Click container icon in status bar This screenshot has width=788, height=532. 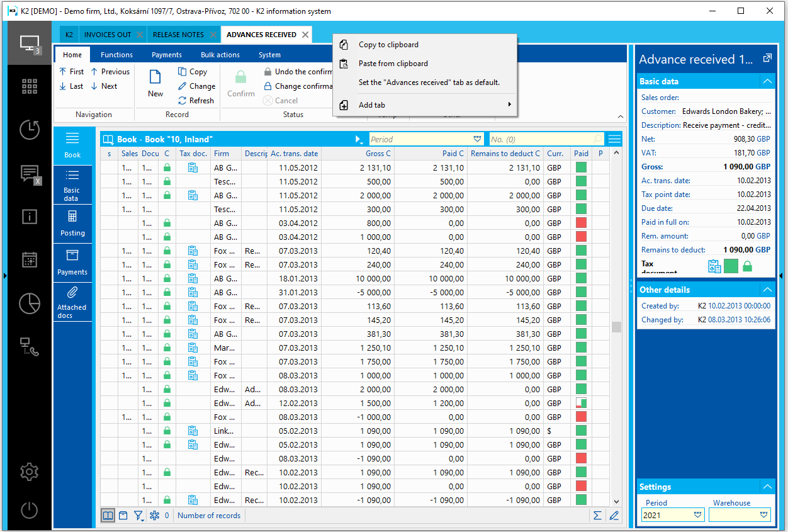point(123,516)
